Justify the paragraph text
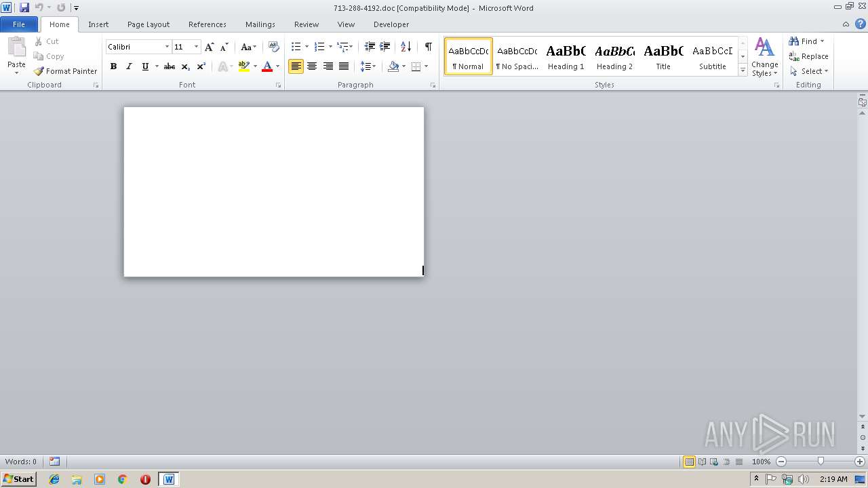Image resolution: width=868 pixels, height=488 pixels. click(344, 66)
